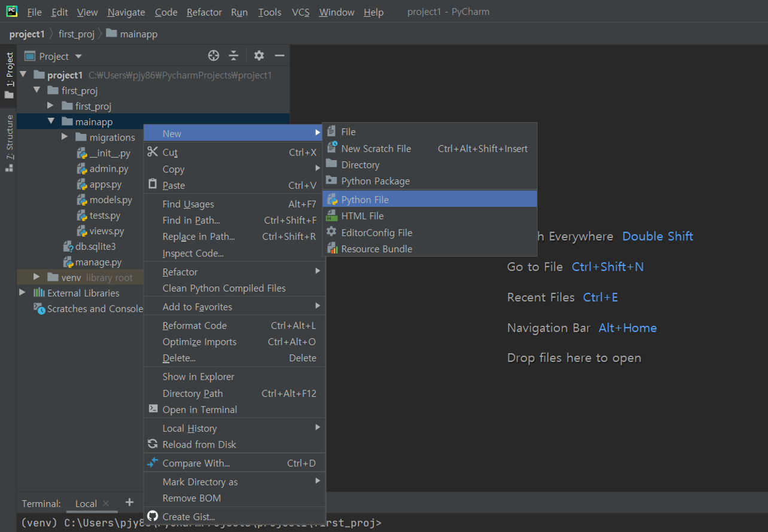Open the VCS menu
Image resolution: width=768 pixels, height=532 pixels.
tap(300, 12)
